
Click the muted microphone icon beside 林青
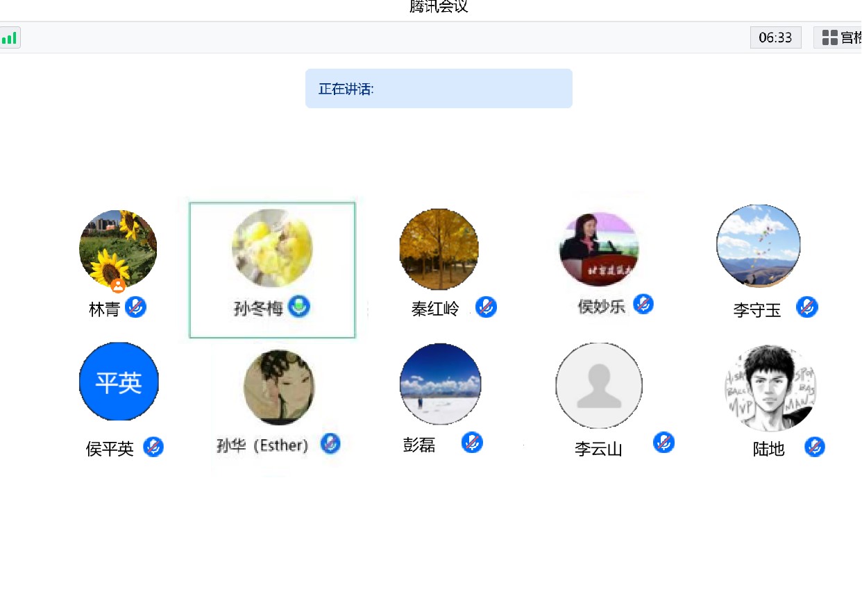click(135, 307)
